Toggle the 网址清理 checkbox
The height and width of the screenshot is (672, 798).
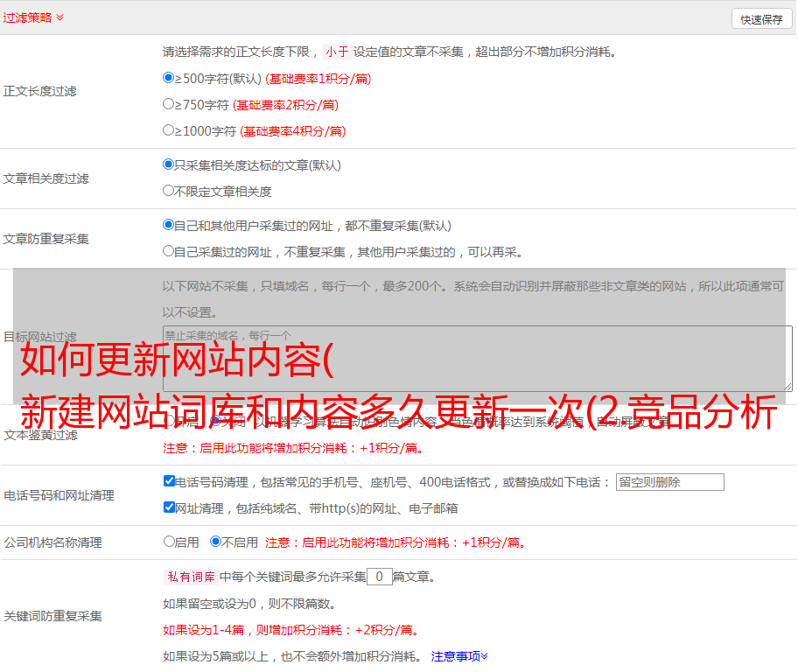(x=169, y=507)
